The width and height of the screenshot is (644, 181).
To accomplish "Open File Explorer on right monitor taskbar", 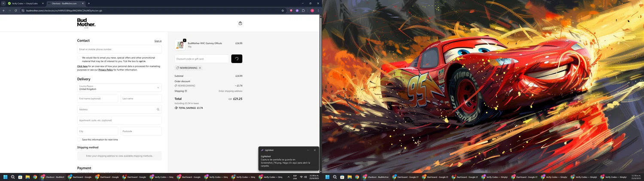I will tap(349, 177).
